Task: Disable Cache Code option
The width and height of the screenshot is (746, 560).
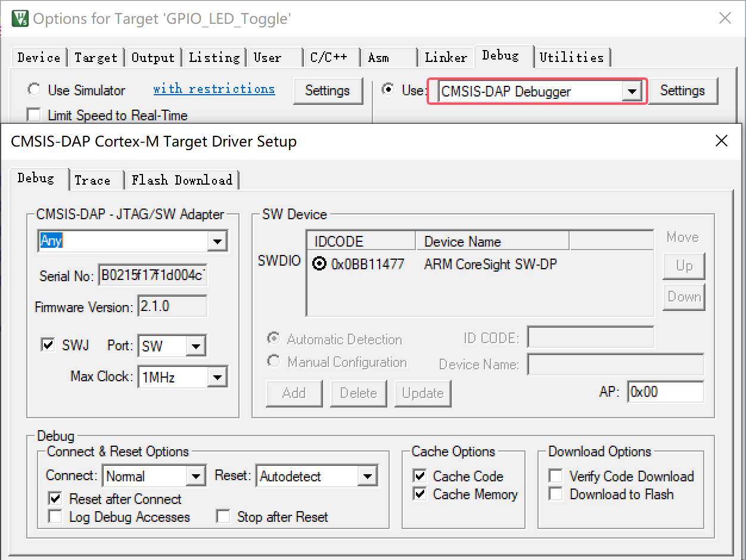Action: (x=420, y=476)
